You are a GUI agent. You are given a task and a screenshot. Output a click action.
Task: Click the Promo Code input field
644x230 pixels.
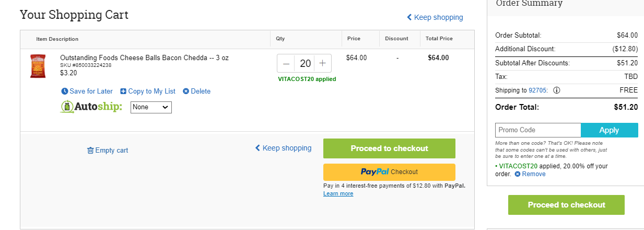pos(538,130)
